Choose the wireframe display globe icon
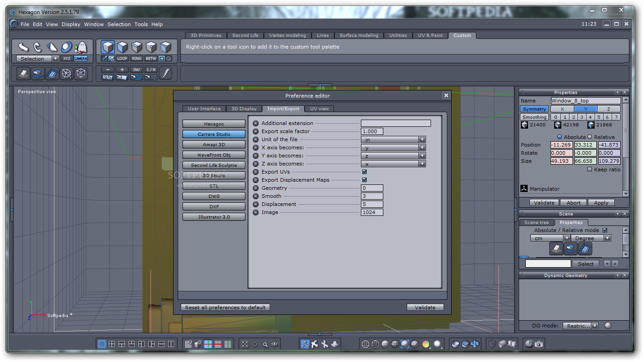 click(x=365, y=344)
